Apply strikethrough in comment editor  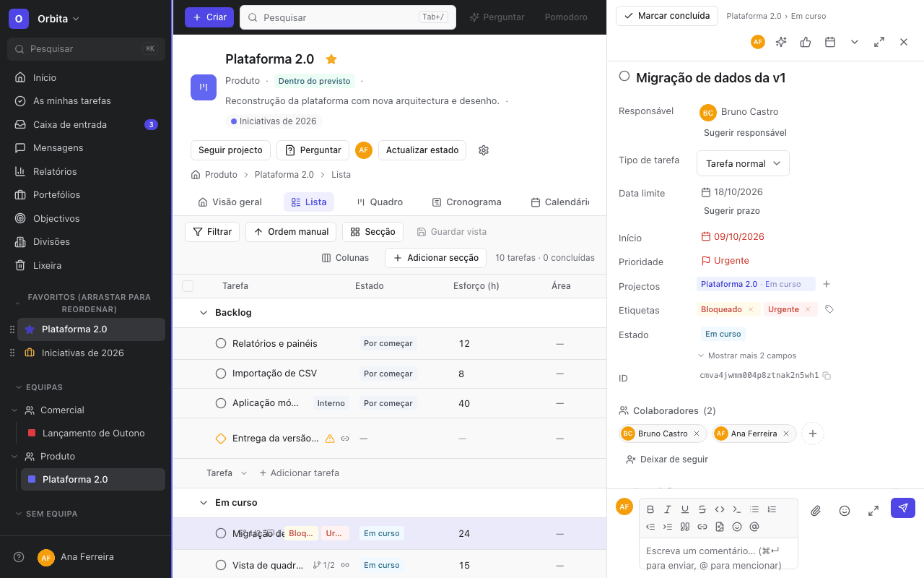pos(702,509)
